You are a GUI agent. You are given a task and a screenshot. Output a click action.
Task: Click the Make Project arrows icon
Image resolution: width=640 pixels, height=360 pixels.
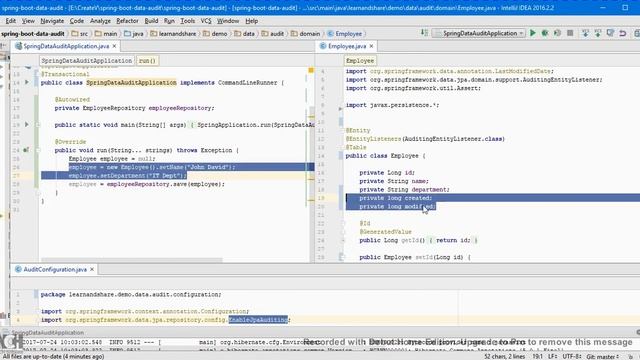[x=424, y=33]
